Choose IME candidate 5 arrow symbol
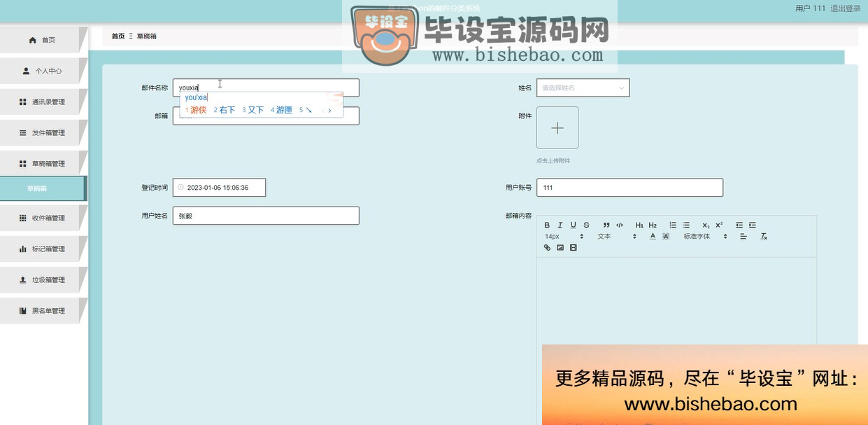This screenshot has height=425, width=868. point(306,110)
